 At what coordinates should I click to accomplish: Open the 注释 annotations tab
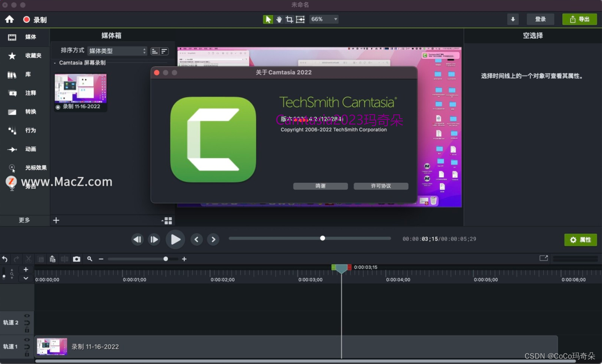[x=25, y=93]
